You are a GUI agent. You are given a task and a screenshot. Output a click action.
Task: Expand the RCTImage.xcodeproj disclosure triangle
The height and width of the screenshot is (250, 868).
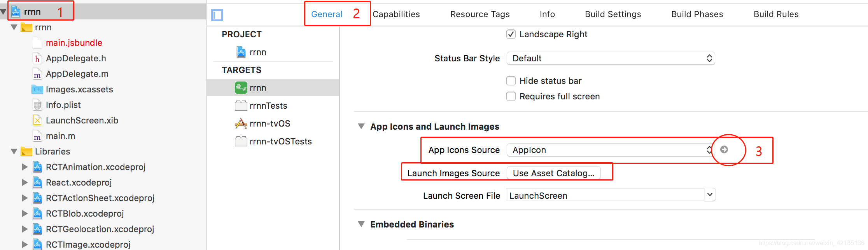click(25, 245)
